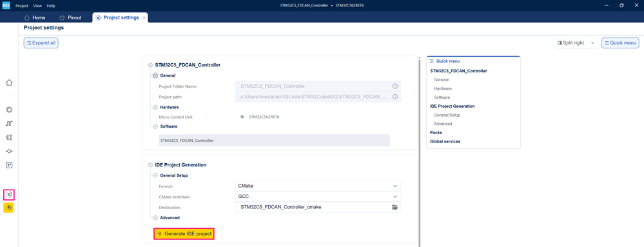The width and height of the screenshot is (644, 247).
Task: Jump to Hardware in Quick menu
Action: (442, 88)
